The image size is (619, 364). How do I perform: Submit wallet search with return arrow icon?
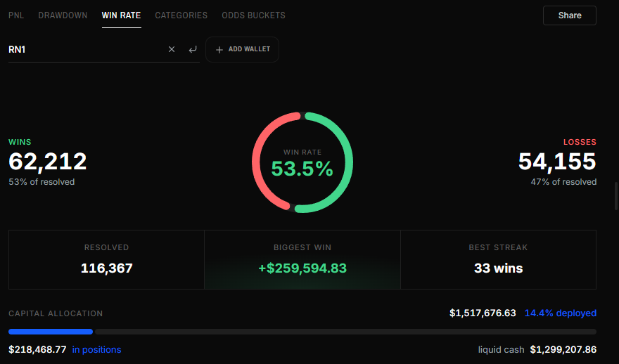click(x=193, y=49)
